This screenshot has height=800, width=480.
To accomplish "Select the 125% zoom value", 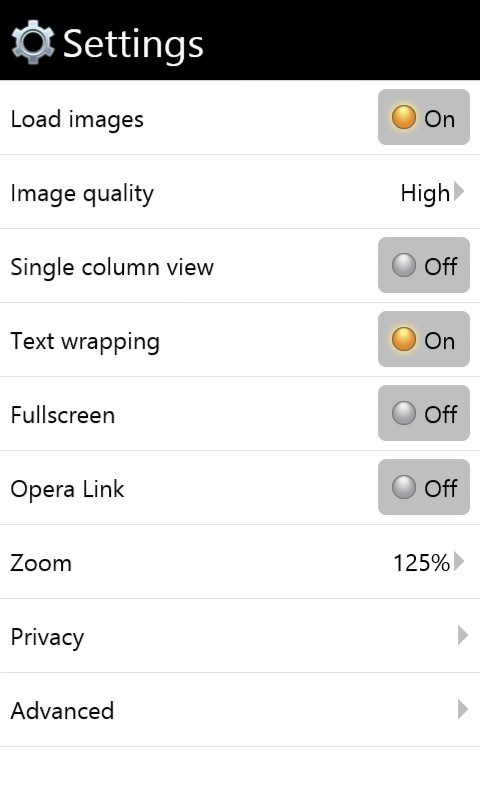I will click(421, 563).
